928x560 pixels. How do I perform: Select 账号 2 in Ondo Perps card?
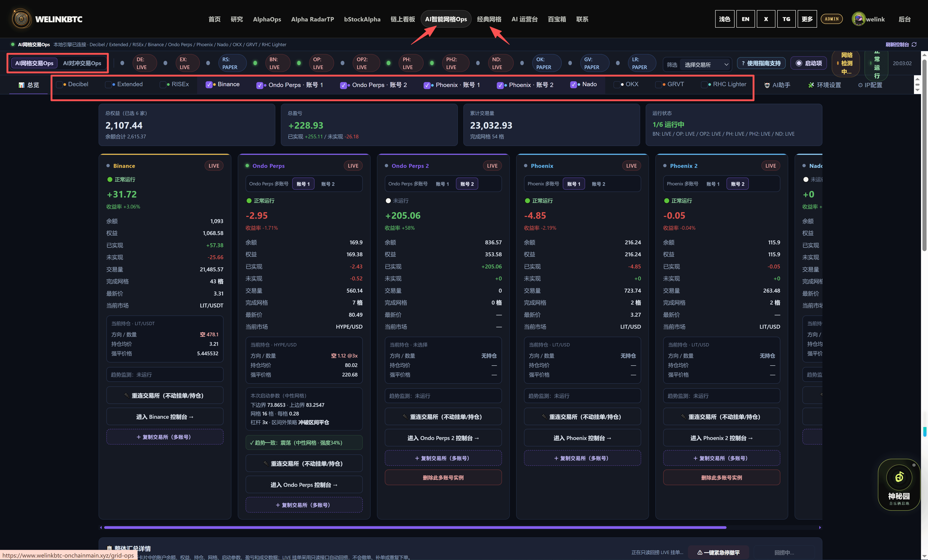(328, 184)
